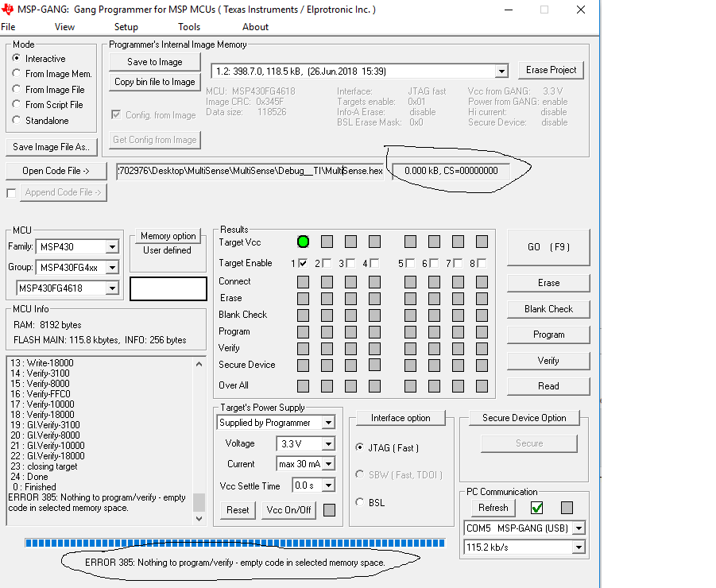Click the Verify button

point(548,361)
